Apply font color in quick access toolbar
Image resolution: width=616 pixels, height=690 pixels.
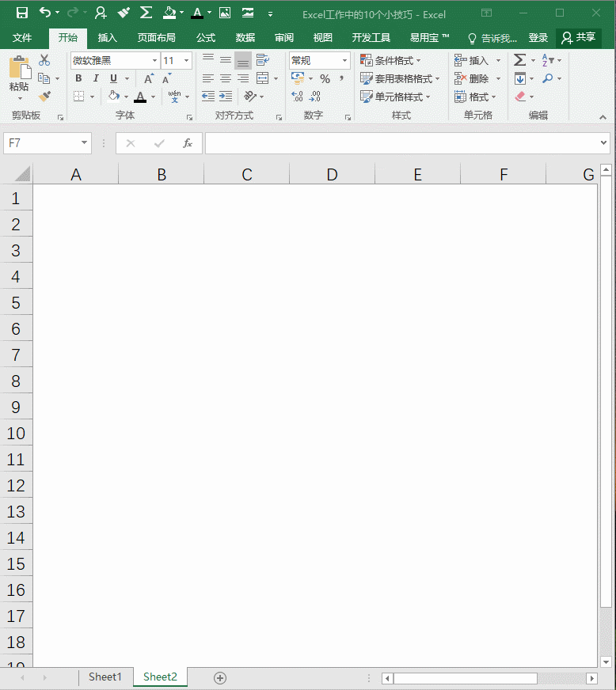click(x=197, y=13)
